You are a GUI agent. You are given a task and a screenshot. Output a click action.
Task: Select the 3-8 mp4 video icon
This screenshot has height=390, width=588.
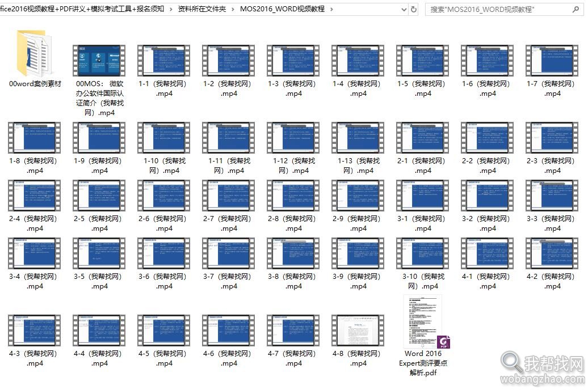[293, 253]
